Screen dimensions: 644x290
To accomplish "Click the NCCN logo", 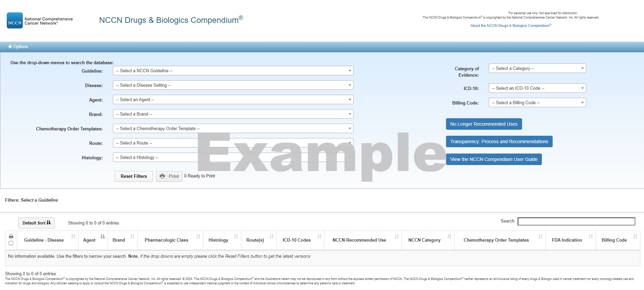I will pyautogui.click(x=15, y=20).
